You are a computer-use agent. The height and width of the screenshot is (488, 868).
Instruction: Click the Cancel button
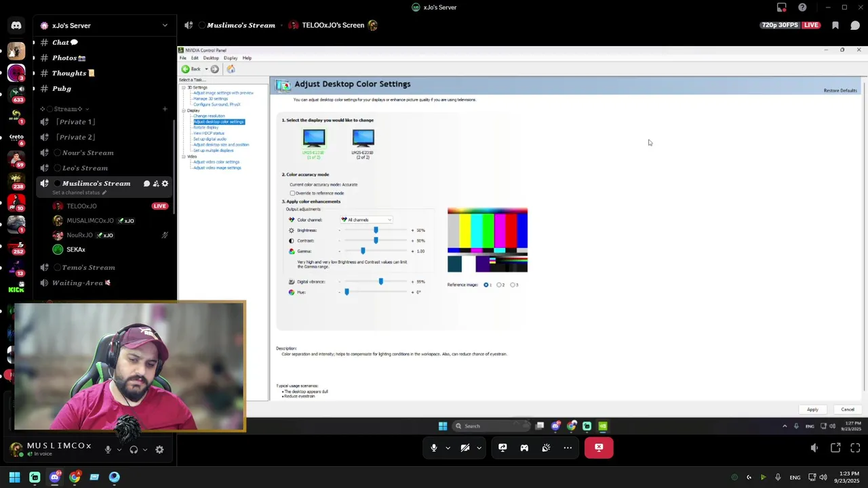tap(848, 409)
